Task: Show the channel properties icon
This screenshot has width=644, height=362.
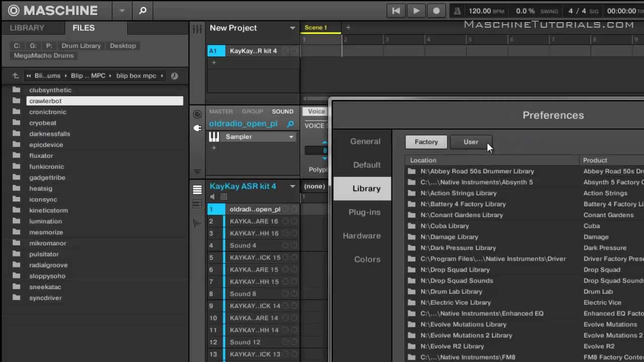Action: tap(197, 114)
